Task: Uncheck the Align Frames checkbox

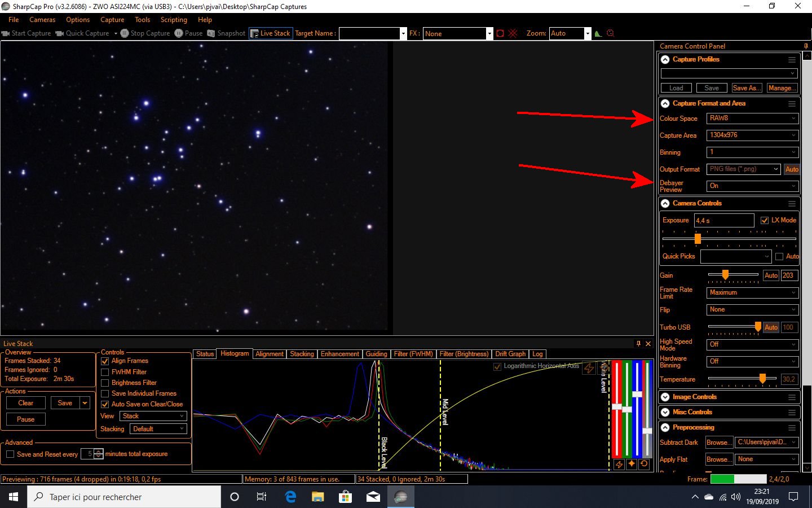Action: 105,361
